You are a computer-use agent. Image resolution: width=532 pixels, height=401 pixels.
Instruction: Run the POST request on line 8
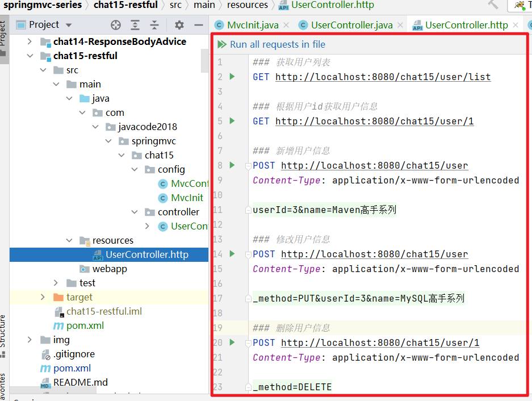232,165
